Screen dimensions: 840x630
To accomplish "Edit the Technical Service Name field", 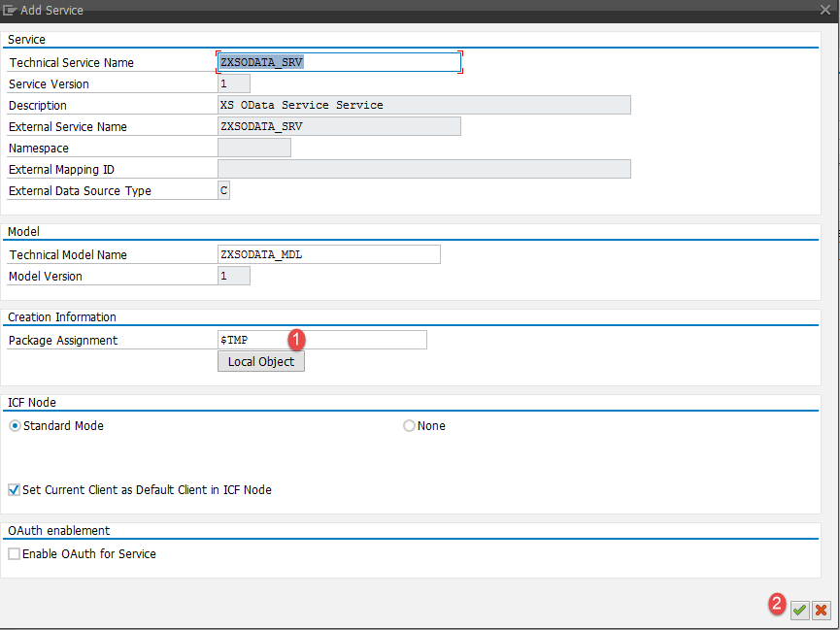I will point(339,62).
